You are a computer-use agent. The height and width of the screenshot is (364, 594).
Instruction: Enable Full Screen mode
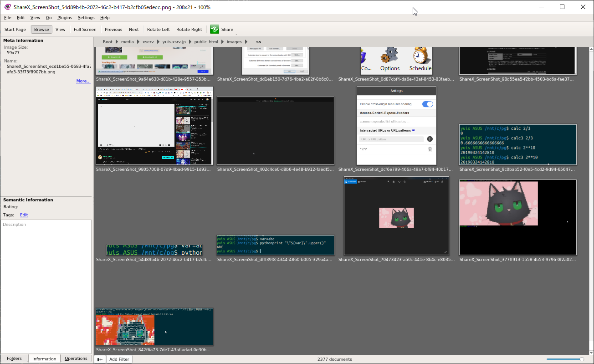point(85,30)
